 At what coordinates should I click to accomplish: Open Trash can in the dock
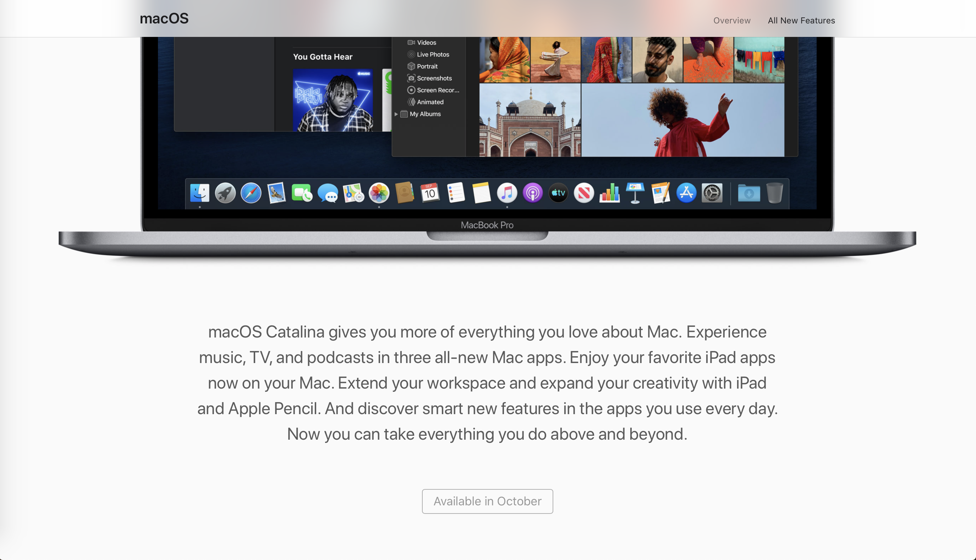tap(774, 193)
